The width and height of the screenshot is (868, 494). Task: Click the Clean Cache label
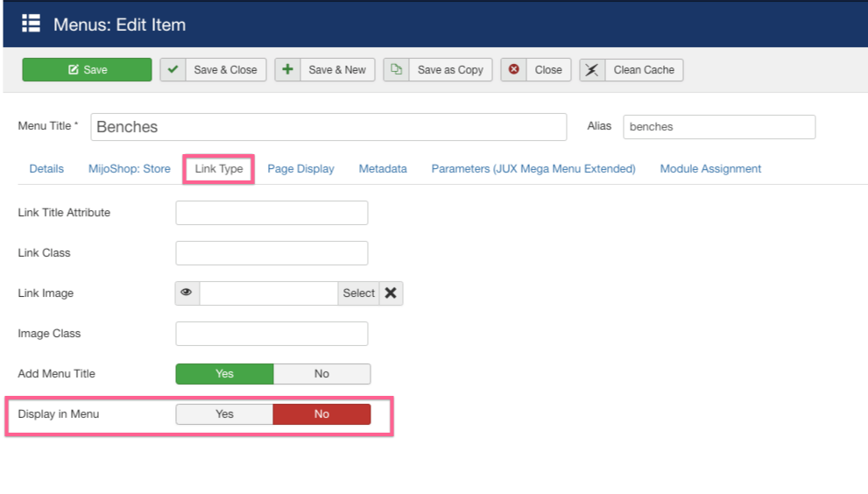coord(644,70)
